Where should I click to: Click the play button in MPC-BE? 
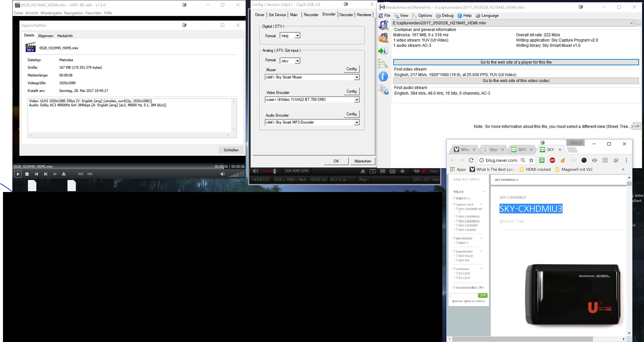tap(18, 174)
